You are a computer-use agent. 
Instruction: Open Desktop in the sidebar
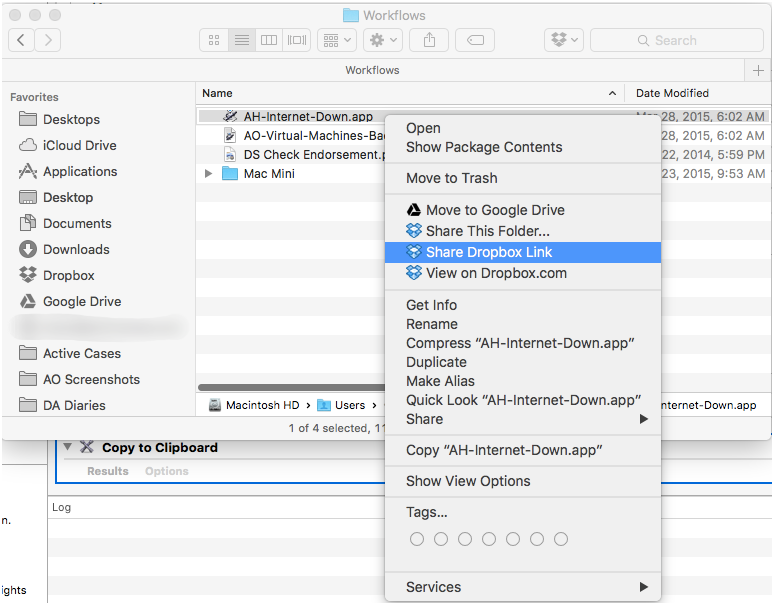[56, 197]
